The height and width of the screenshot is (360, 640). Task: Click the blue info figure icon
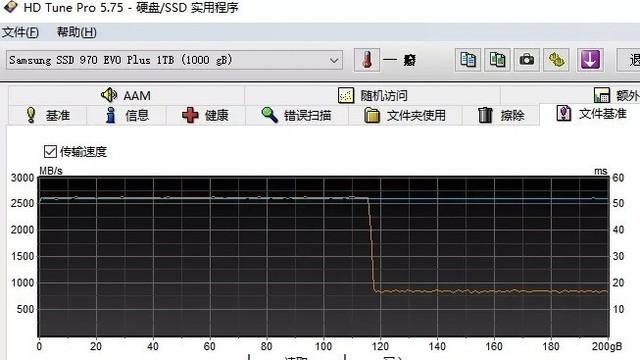[x=111, y=115]
